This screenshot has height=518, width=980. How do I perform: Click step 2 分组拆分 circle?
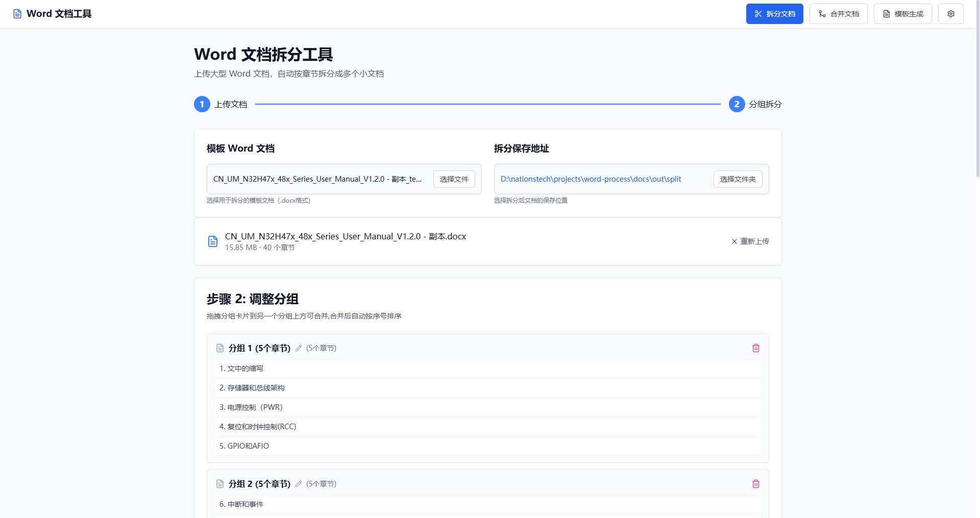[x=737, y=104]
